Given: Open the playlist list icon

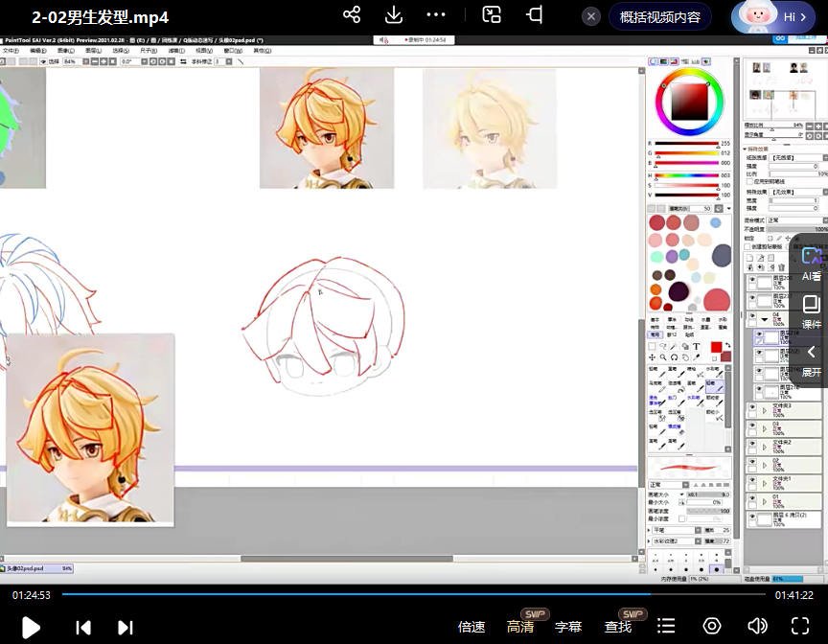Looking at the screenshot, I should tap(667, 626).
